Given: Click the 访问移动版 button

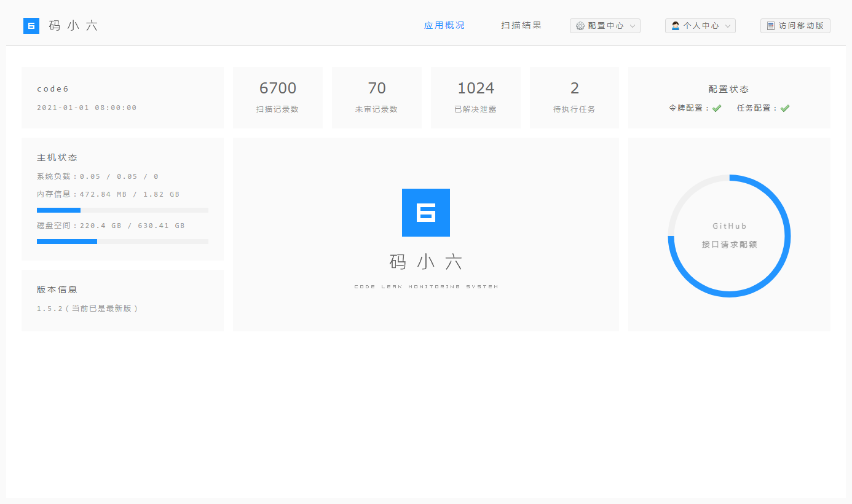Looking at the screenshot, I should (795, 26).
